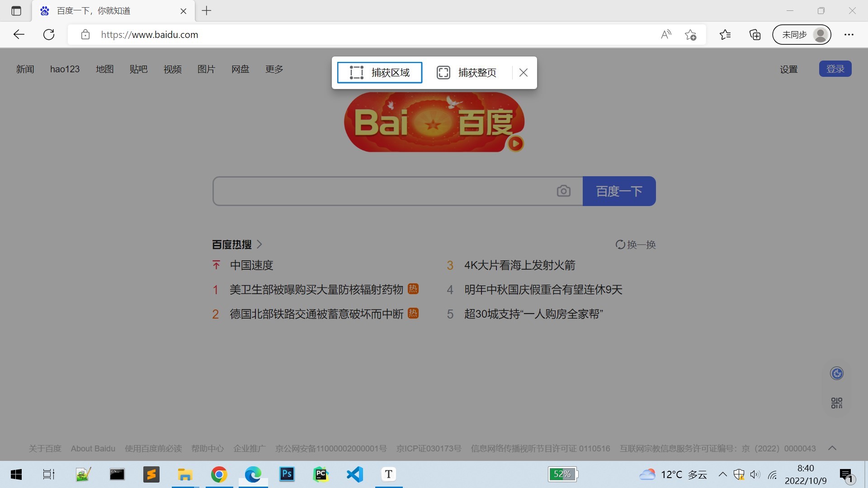Image resolution: width=868 pixels, height=488 pixels.
Task: Collapse footer with the up chevron
Action: pyautogui.click(x=832, y=448)
